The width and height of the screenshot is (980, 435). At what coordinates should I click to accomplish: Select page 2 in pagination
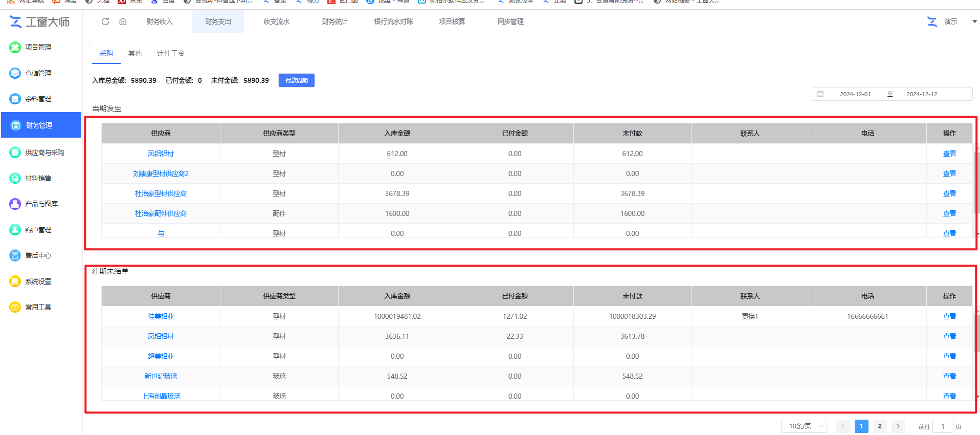pos(880,426)
